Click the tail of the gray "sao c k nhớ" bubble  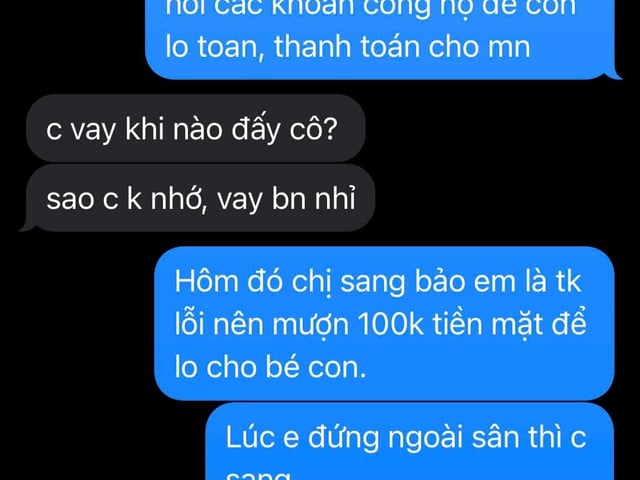click(x=28, y=227)
